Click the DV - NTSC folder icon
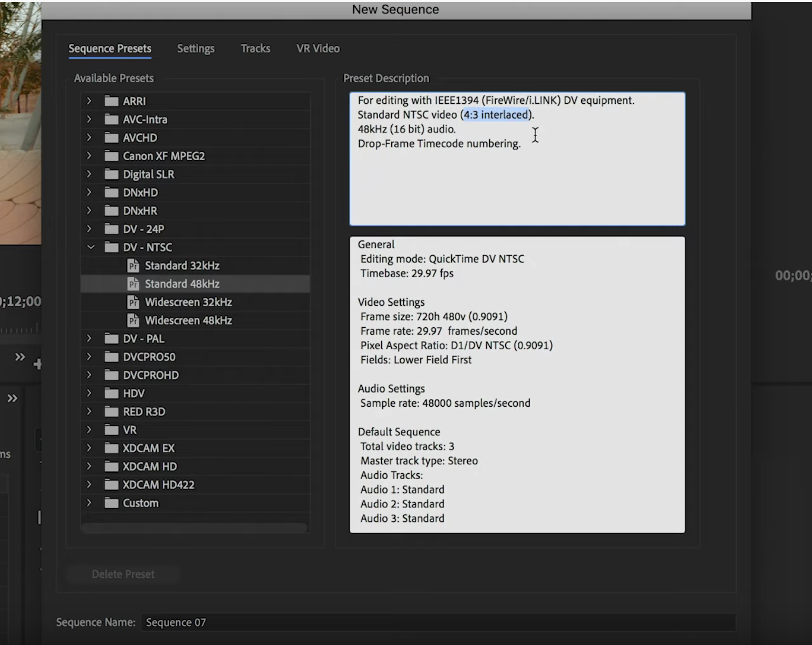 111,247
